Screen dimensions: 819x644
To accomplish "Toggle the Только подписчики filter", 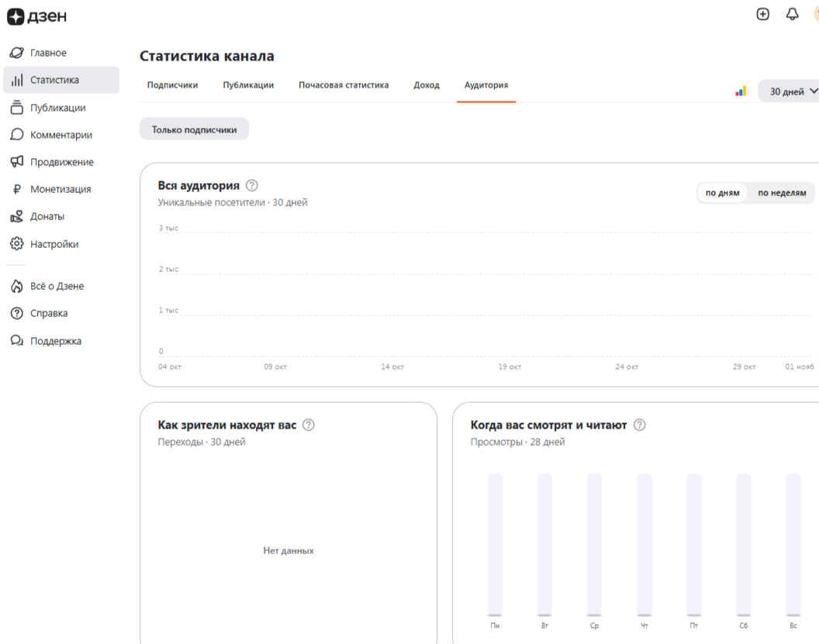I will tap(194, 129).
